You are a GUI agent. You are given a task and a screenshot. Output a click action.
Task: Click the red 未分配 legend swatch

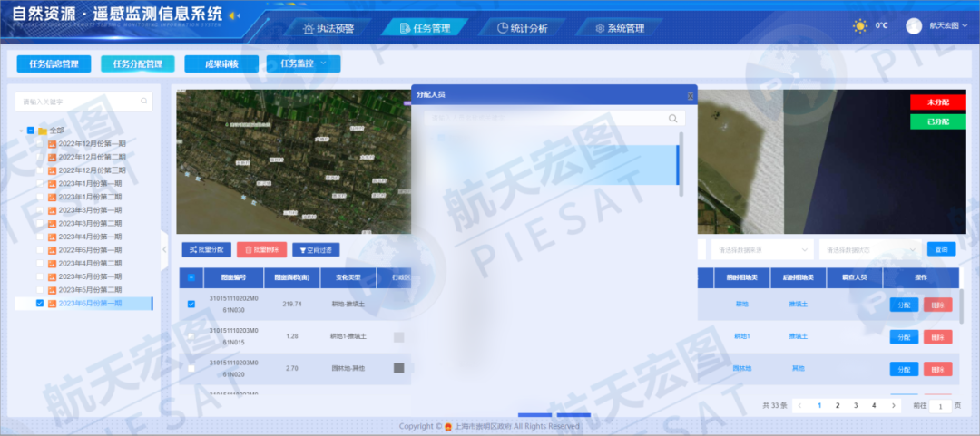(x=937, y=102)
